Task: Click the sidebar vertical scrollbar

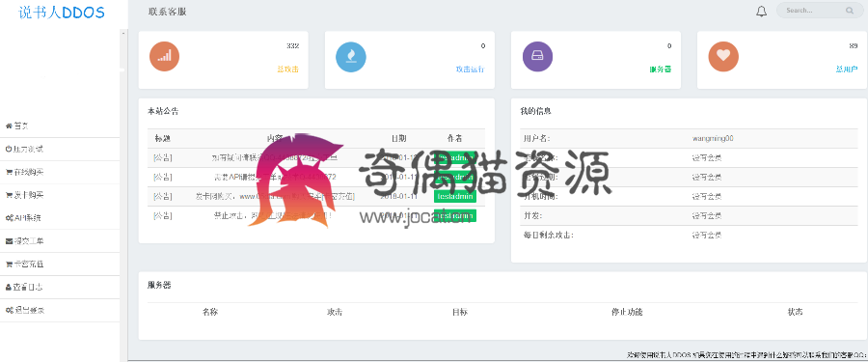Action: pyautogui.click(x=122, y=195)
